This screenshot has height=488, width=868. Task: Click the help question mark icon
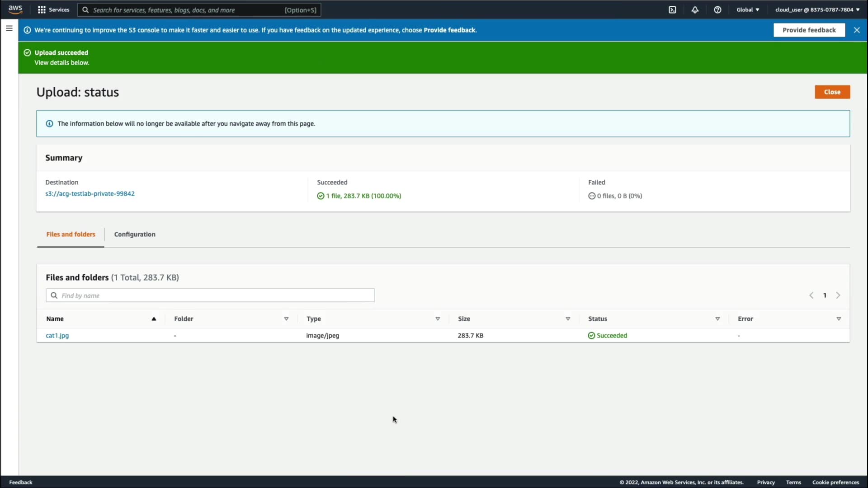pyautogui.click(x=717, y=9)
